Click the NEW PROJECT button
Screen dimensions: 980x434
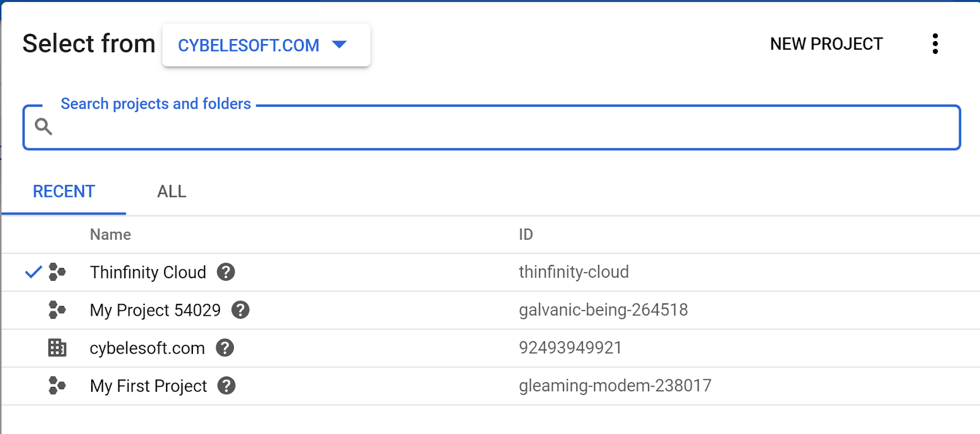826,44
